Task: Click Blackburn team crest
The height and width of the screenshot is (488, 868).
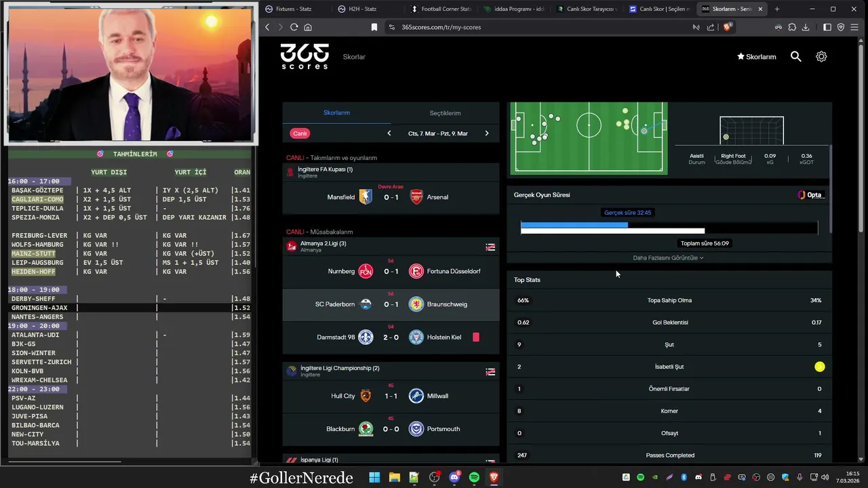Action: tap(366, 429)
